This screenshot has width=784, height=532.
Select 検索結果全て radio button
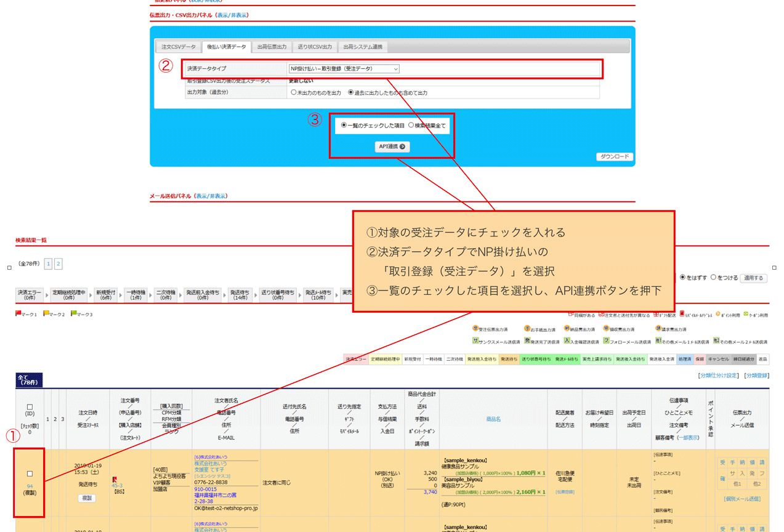[411, 125]
